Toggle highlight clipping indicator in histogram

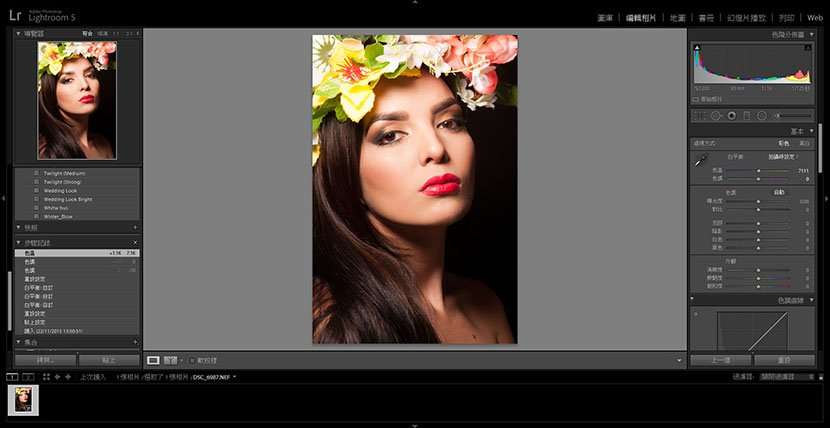pyautogui.click(x=808, y=48)
